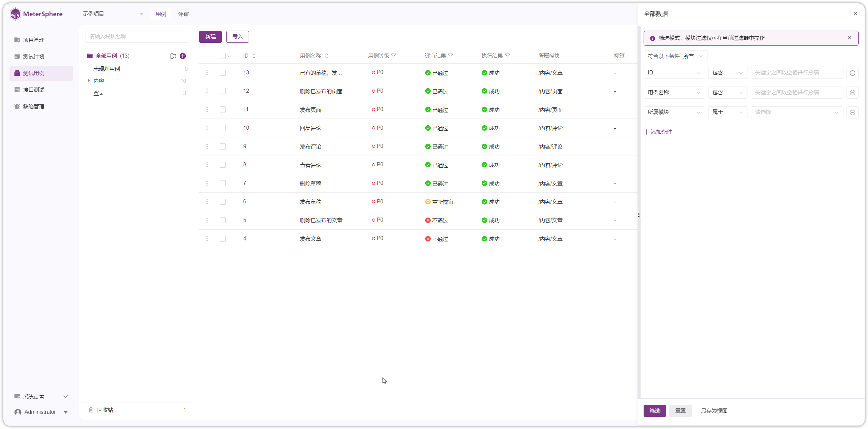This screenshot has width=868, height=429.
Task: Switch to the 评审 tab
Action: pyautogui.click(x=183, y=14)
